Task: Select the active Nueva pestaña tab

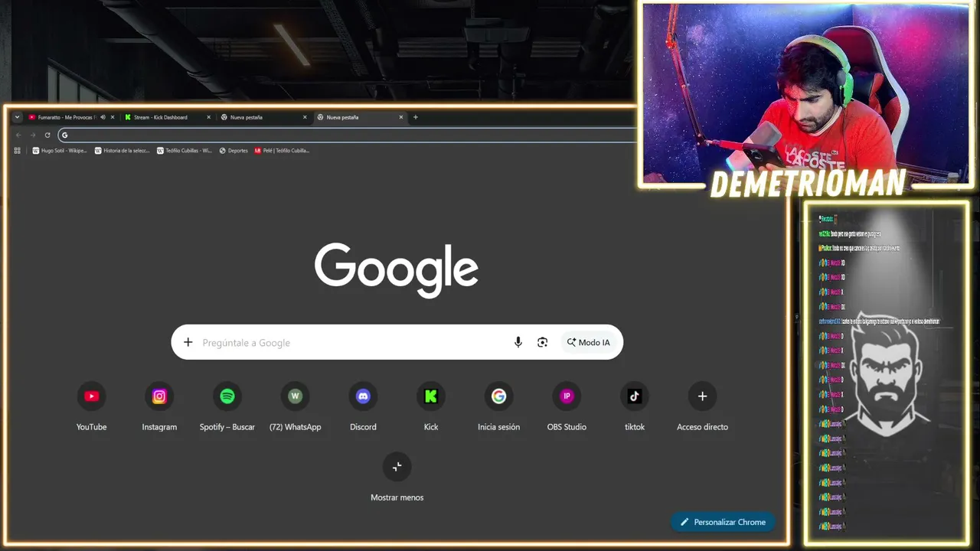Action: [x=360, y=117]
